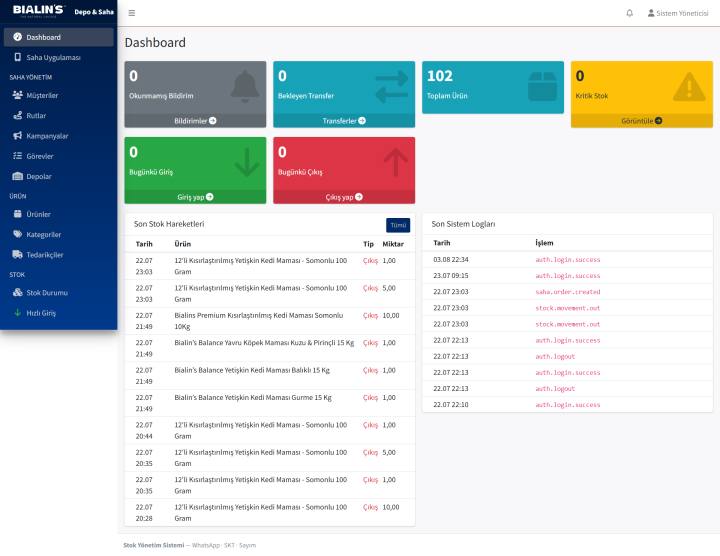The height and width of the screenshot is (556, 720).
Task: Open the notifications bell icon
Action: (630, 13)
